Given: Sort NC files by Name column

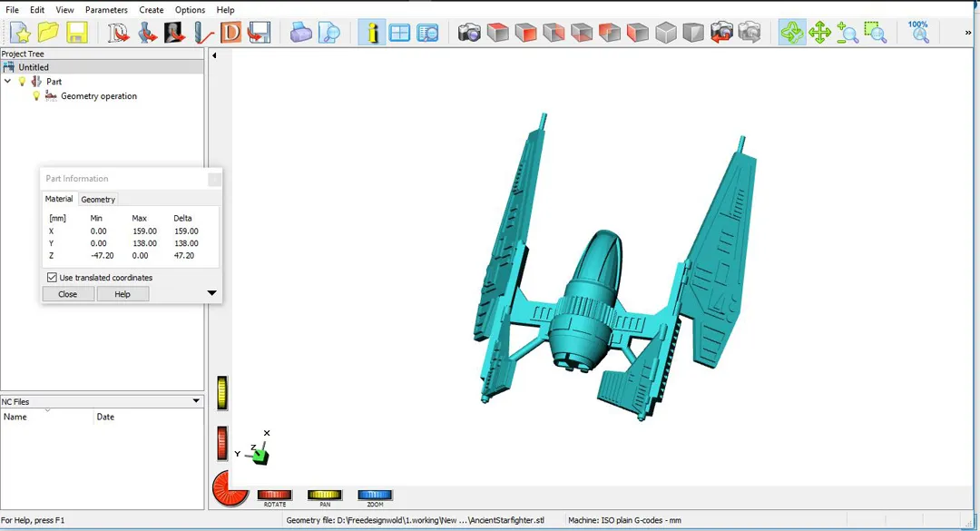Looking at the screenshot, I should (47, 417).
